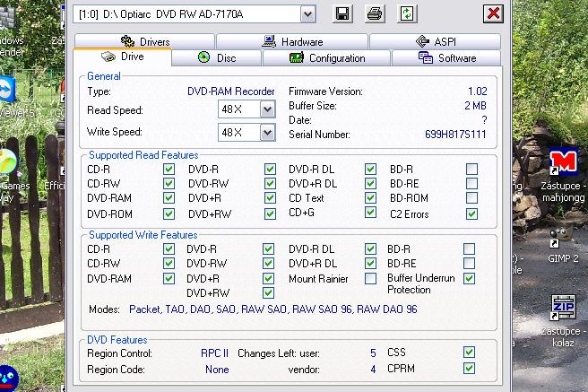This screenshot has height=392, width=588.
Task: Close the drive info window
Action: click(x=493, y=13)
